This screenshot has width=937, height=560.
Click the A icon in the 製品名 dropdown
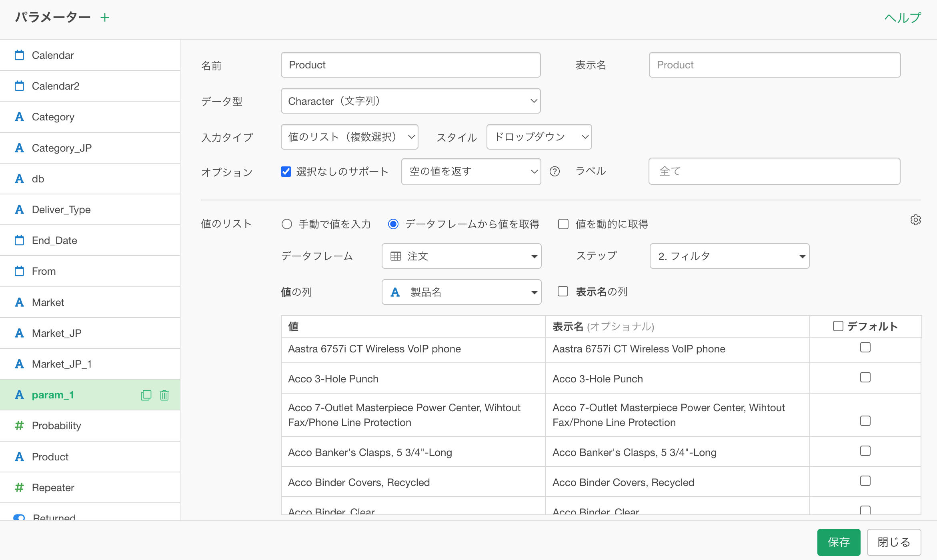click(x=395, y=292)
